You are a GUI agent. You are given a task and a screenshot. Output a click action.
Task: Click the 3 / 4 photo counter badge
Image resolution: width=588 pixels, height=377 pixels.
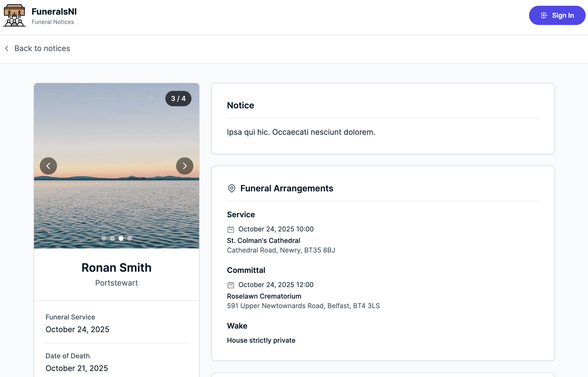178,98
